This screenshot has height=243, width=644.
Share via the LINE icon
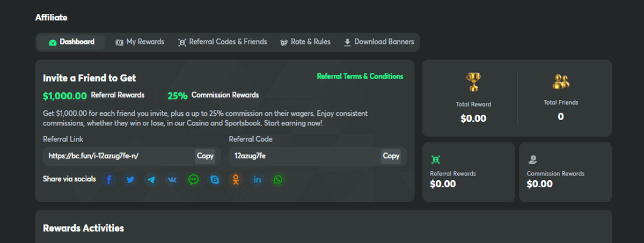194,180
